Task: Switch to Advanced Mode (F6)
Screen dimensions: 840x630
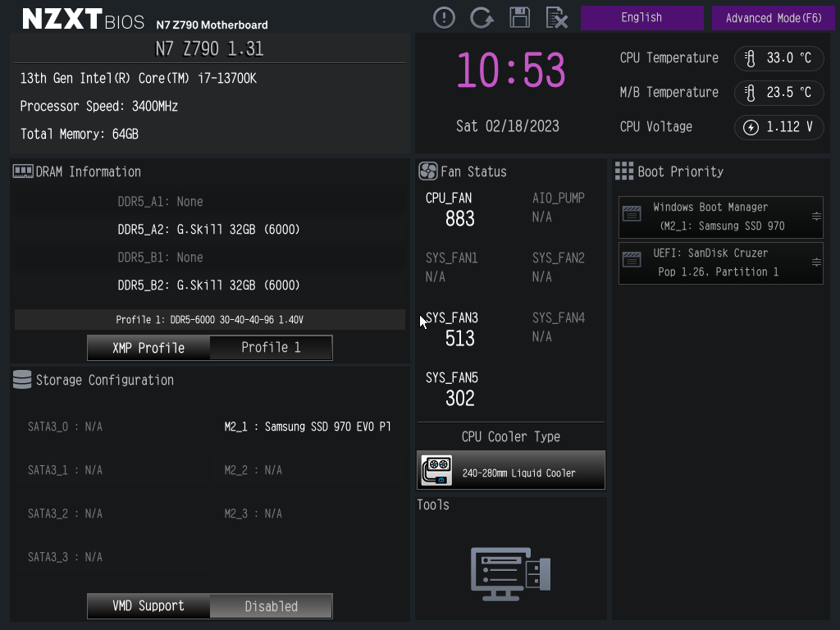Action: (774, 18)
